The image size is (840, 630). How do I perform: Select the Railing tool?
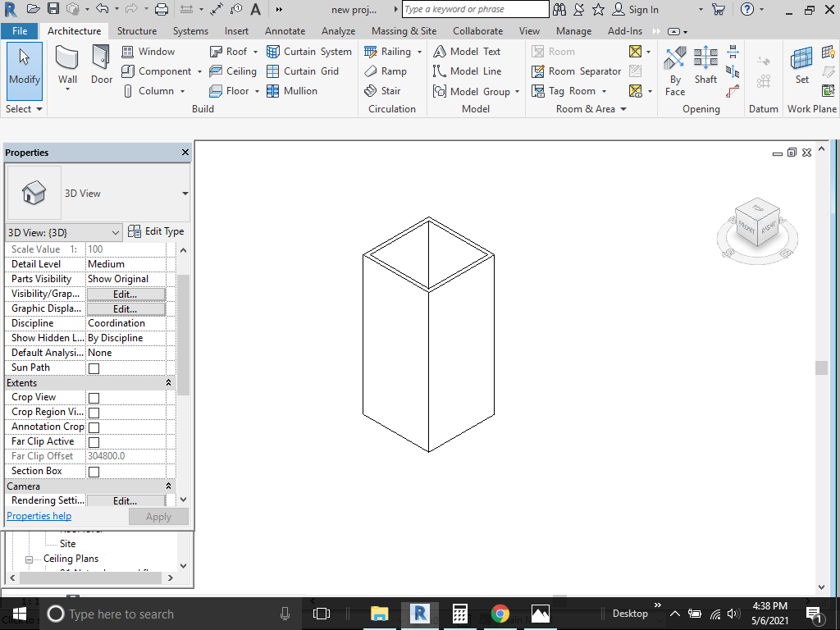point(387,52)
